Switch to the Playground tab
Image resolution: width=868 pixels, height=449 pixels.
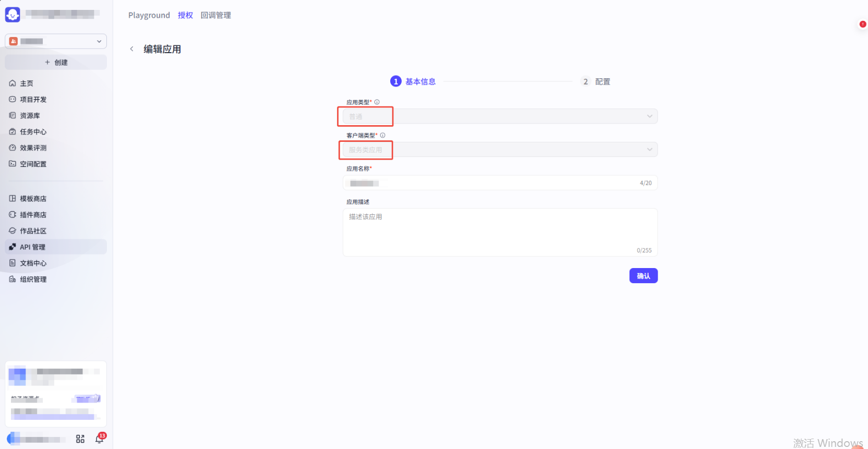click(149, 16)
